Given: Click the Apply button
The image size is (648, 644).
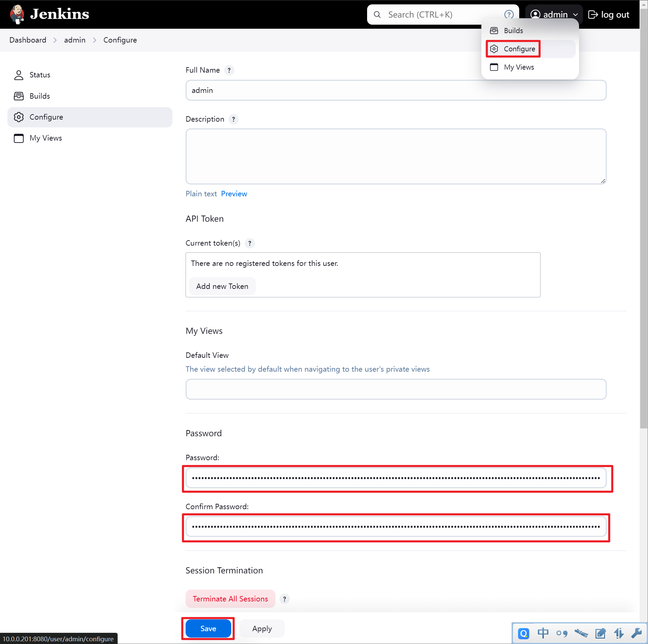Looking at the screenshot, I should coord(262,628).
